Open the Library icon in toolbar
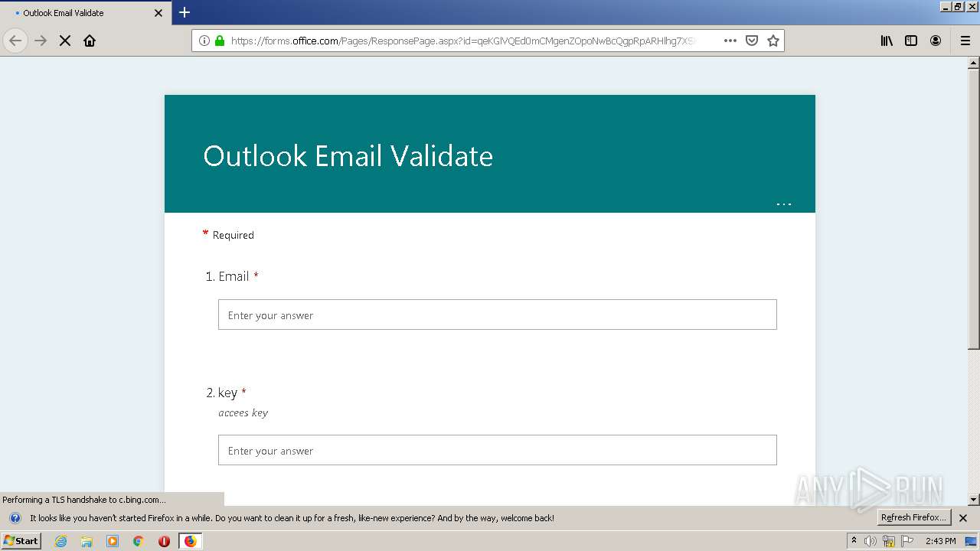Viewport: 980px width, 551px height. (887, 41)
